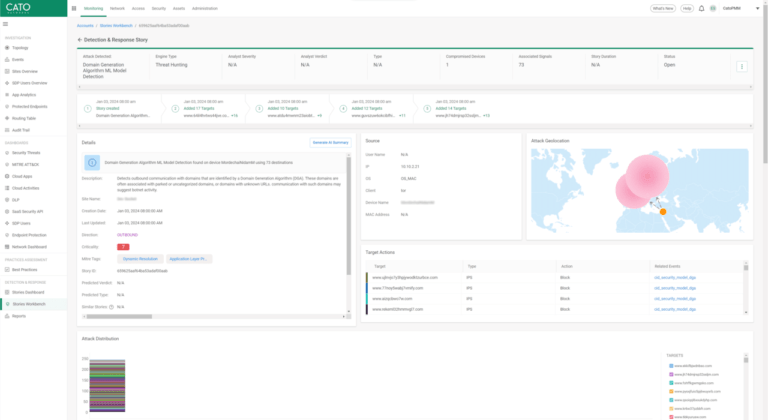
Task: Click the back arrow beside Detection & Response Story
Action: point(80,39)
